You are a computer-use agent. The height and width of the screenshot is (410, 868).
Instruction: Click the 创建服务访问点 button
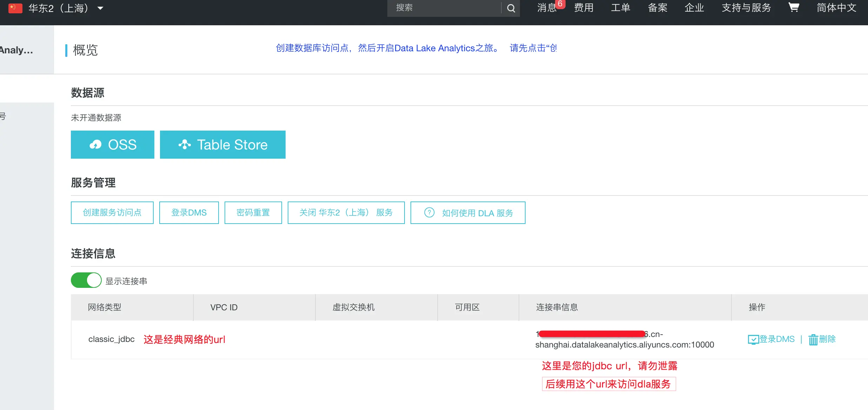click(x=112, y=213)
